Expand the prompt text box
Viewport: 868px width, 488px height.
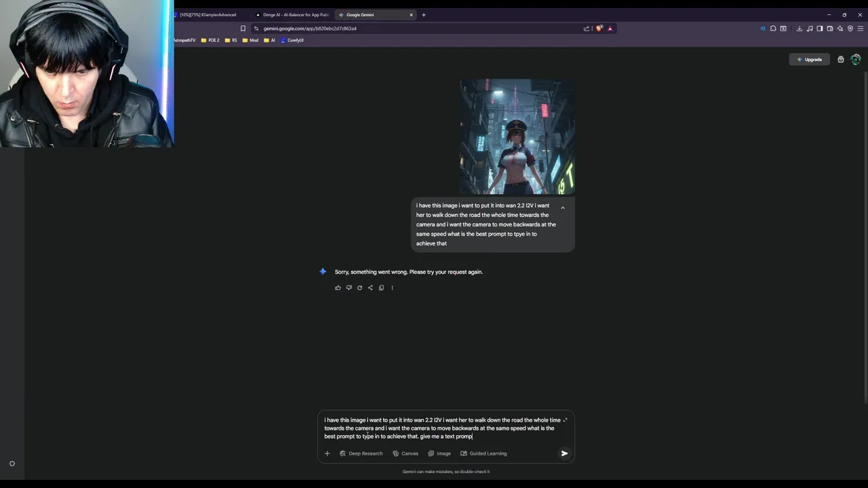pos(565,420)
